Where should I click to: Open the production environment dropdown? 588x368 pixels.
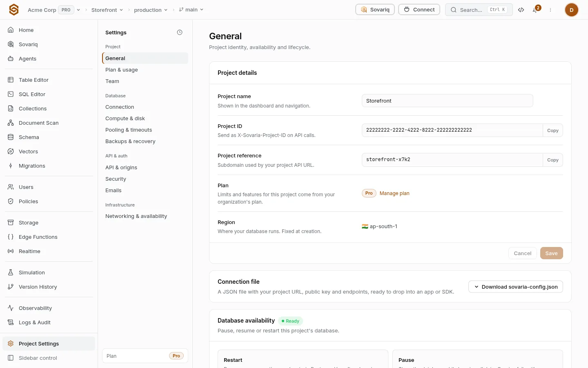point(151,10)
